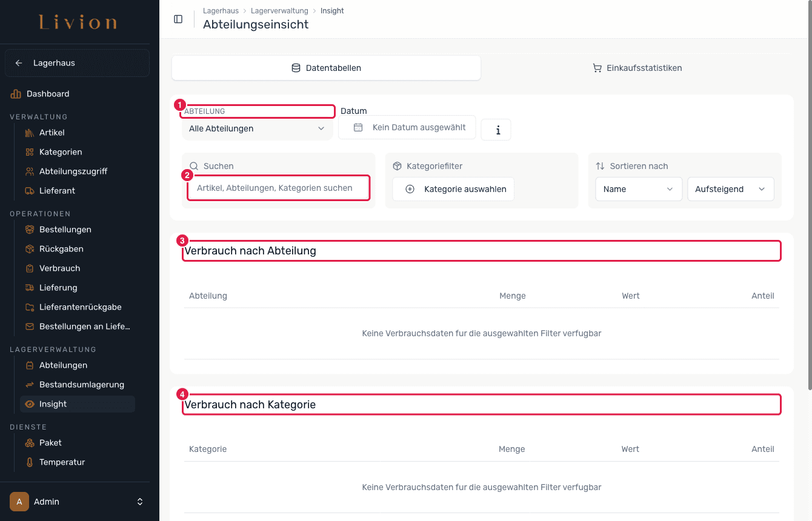Click the Bestellungen box icon
Screen dimensions: 812x521
(30, 230)
